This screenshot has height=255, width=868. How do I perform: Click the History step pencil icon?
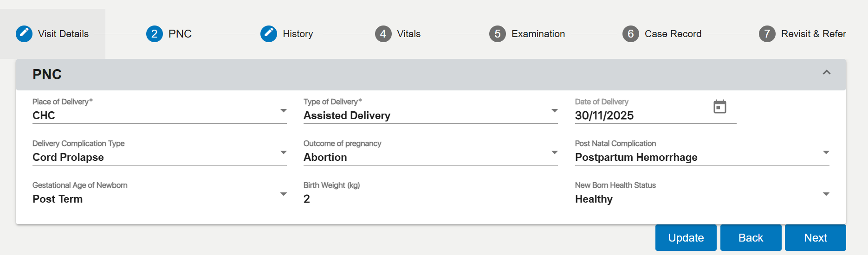269,34
